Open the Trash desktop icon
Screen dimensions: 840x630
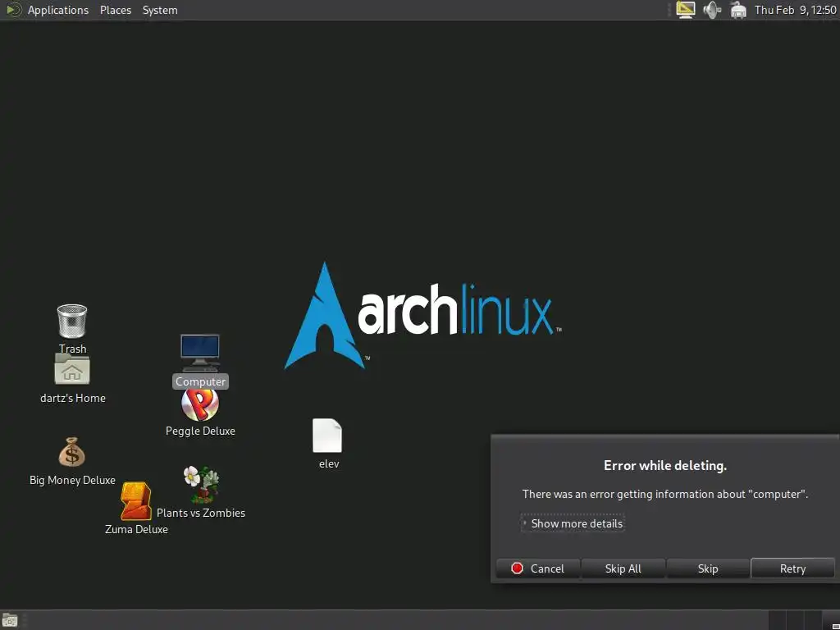(x=72, y=322)
